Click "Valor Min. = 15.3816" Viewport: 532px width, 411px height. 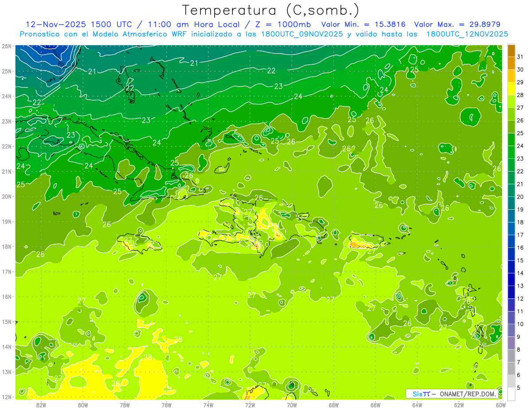tap(364, 24)
